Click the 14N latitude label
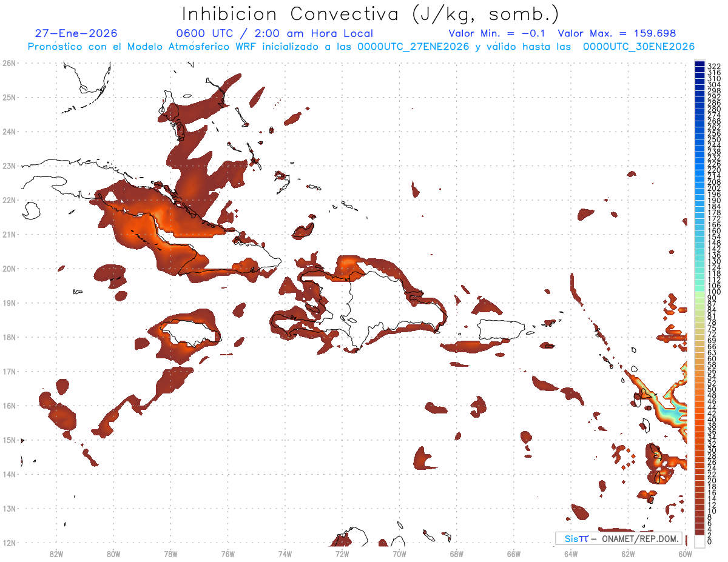The height and width of the screenshot is (562, 728). tap(8, 474)
